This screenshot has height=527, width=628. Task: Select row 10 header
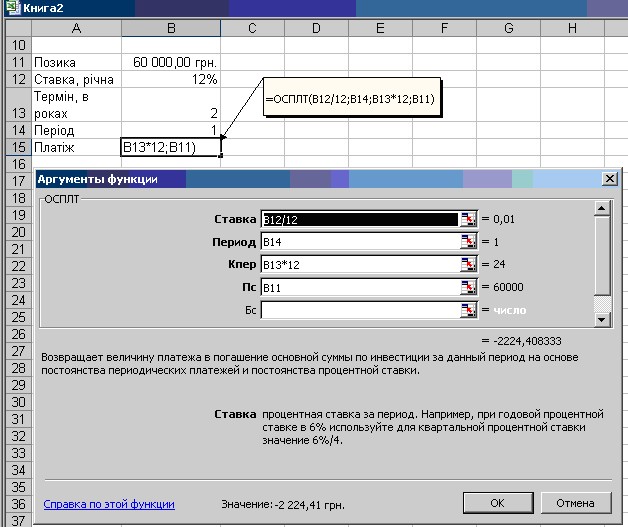pyautogui.click(x=18, y=45)
